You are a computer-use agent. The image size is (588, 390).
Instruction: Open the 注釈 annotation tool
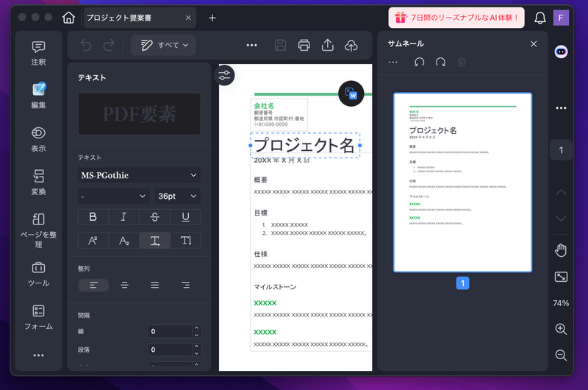pyautogui.click(x=38, y=53)
